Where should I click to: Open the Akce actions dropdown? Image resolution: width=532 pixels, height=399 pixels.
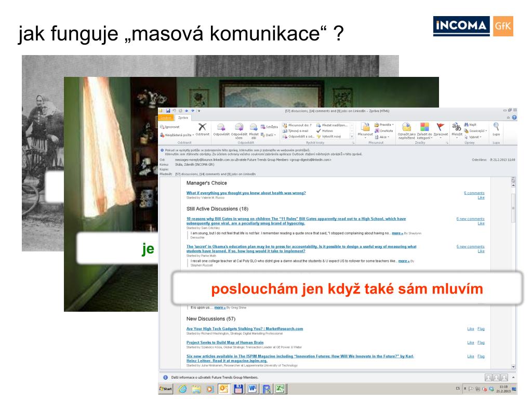(388, 137)
